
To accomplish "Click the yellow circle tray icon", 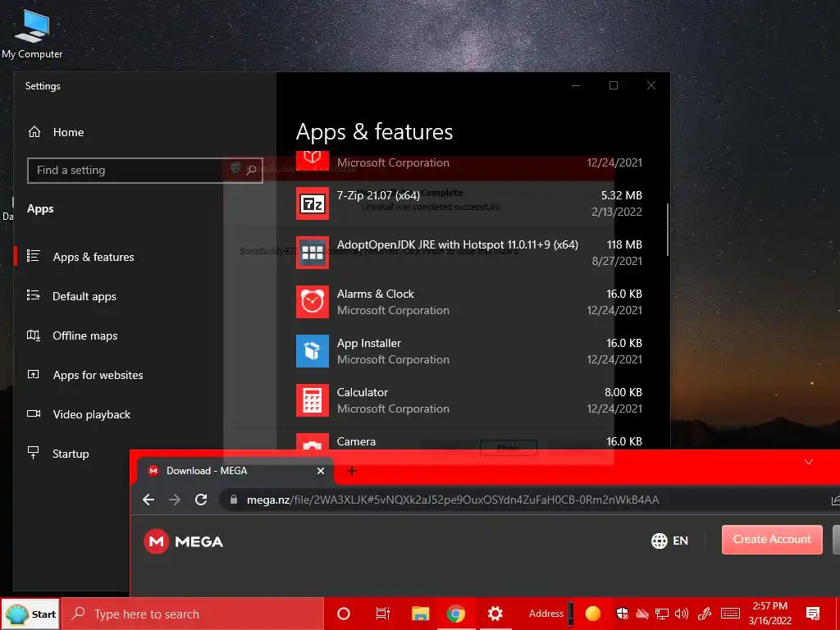I will coord(592,614).
